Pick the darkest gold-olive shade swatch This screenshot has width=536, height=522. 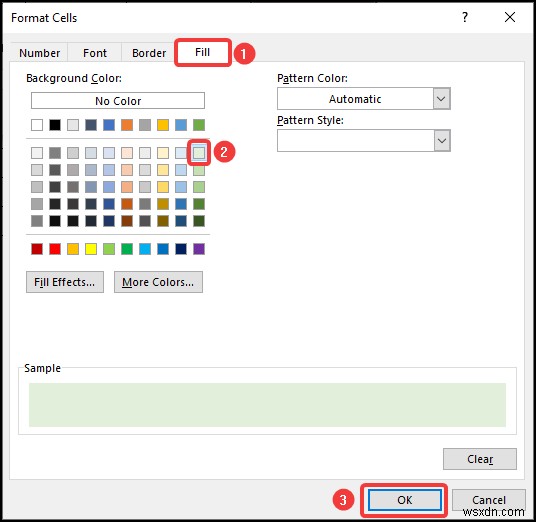163,221
